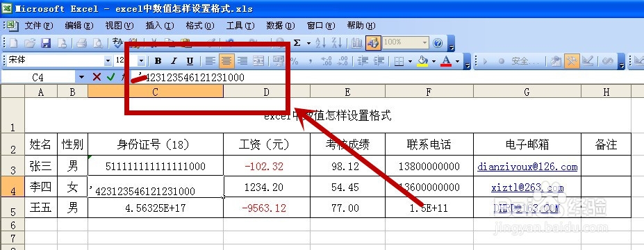Click the Increase Indent icon

pyautogui.click(x=379, y=61)
